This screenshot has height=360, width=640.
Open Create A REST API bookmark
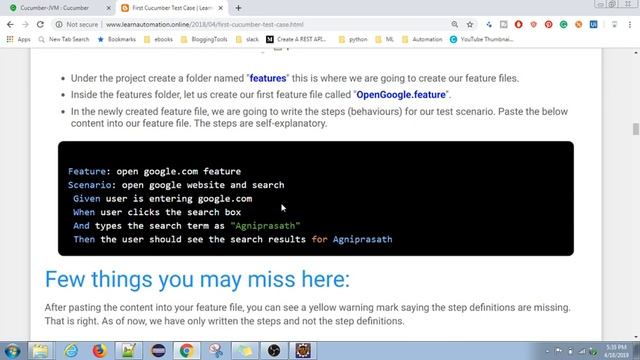tap(296, 39)
